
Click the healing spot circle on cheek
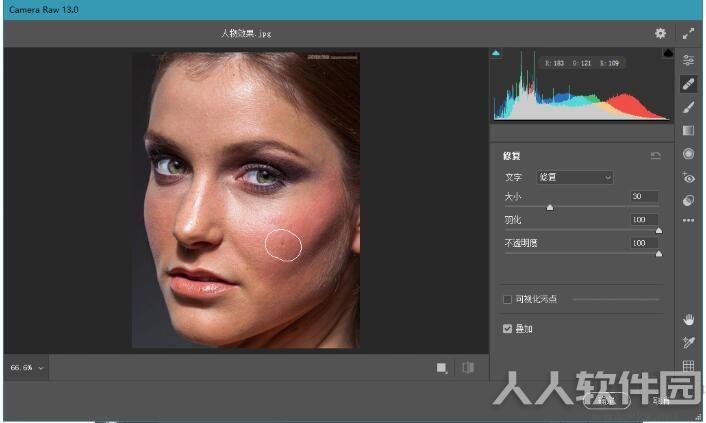(x=283, y=245)
